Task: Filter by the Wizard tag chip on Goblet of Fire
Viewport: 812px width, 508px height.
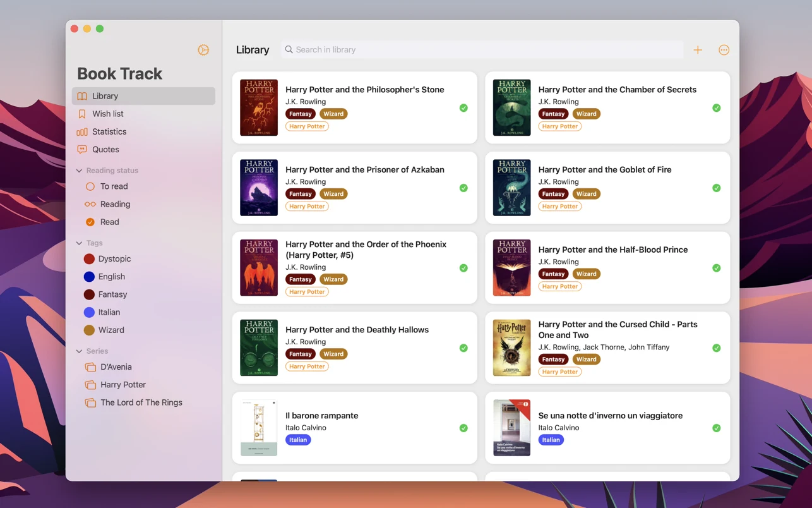Action: click(x=586, y=193)
